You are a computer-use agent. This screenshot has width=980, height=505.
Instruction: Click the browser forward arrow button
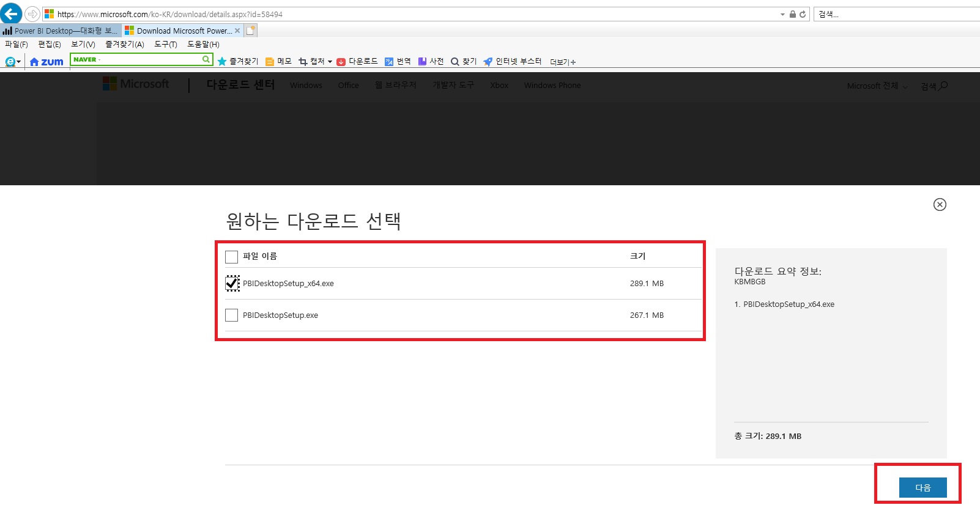pos(32,13)
